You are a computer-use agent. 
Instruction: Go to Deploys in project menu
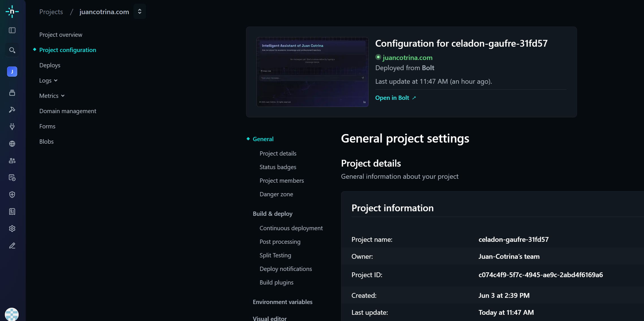click(x=50, y=65)
